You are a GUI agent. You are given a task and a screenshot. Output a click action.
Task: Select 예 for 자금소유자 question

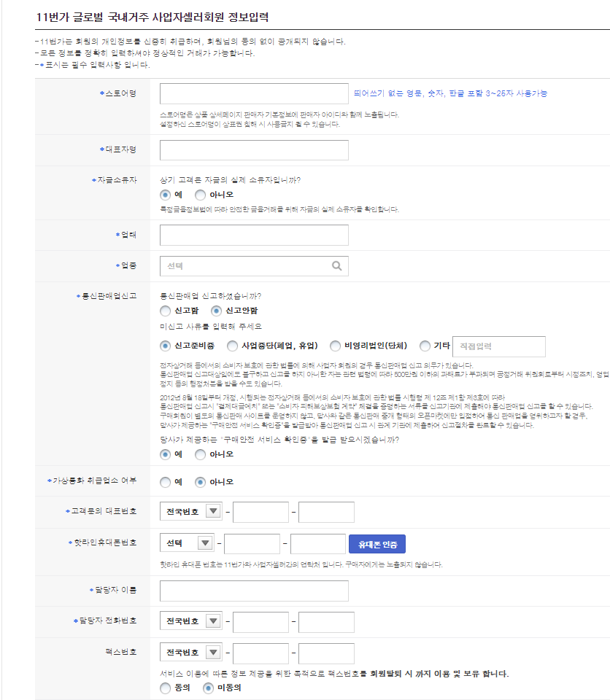point(166,195)
